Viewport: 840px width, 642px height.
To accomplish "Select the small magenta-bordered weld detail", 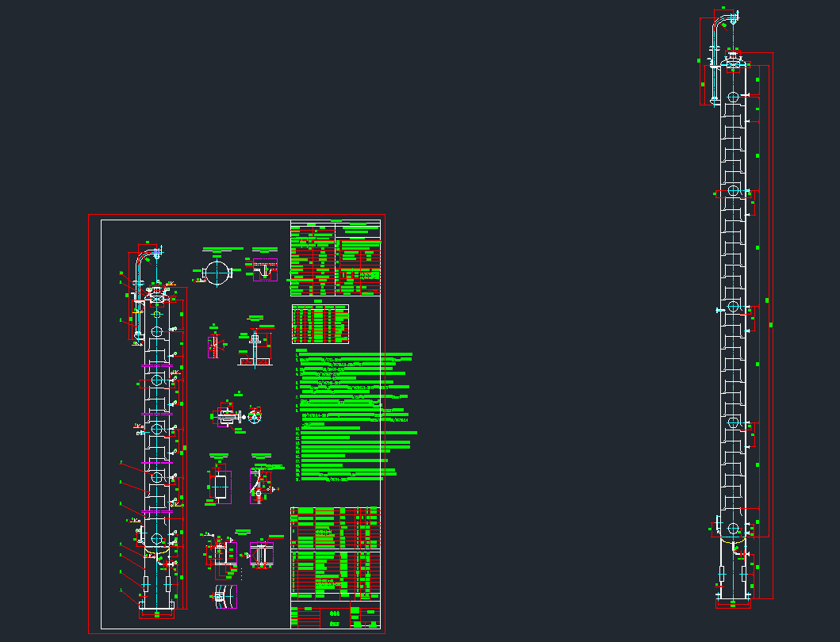I will click(x=215, y=346).
